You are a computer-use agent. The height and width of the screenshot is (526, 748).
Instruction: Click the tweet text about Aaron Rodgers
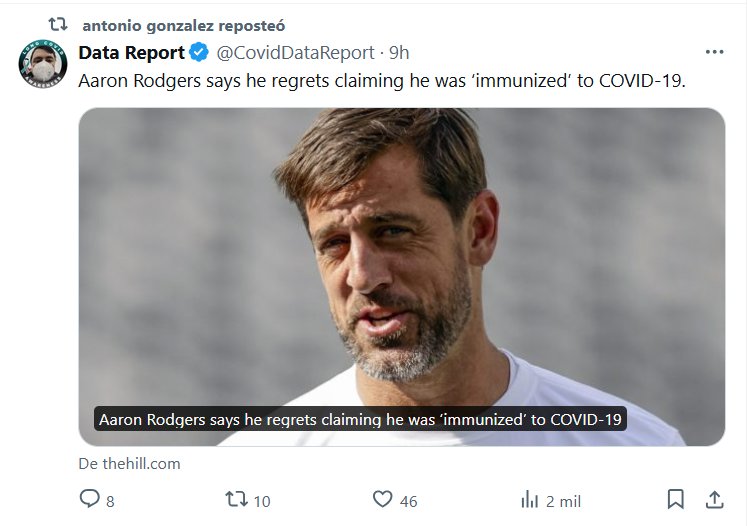click(x=382, y=81)
